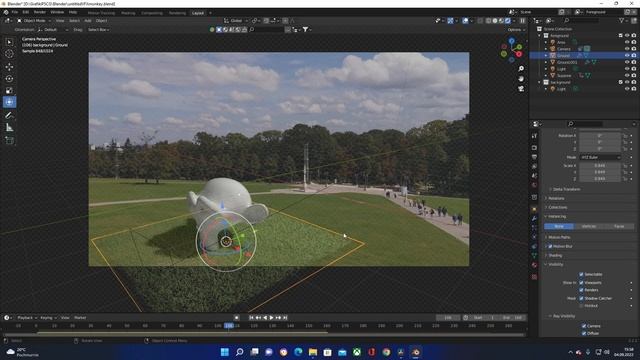The height and width of the screenshot is (360, 640).
Task: Click the Scale X value field
Action: (x=600, y=165)
